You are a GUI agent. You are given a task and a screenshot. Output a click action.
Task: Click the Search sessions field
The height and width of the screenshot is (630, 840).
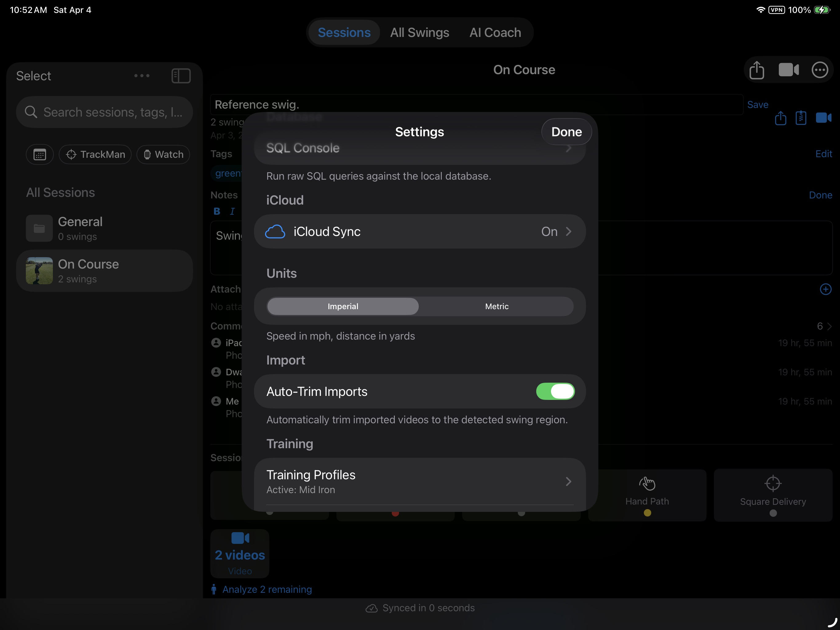click(x=105, y=112)
